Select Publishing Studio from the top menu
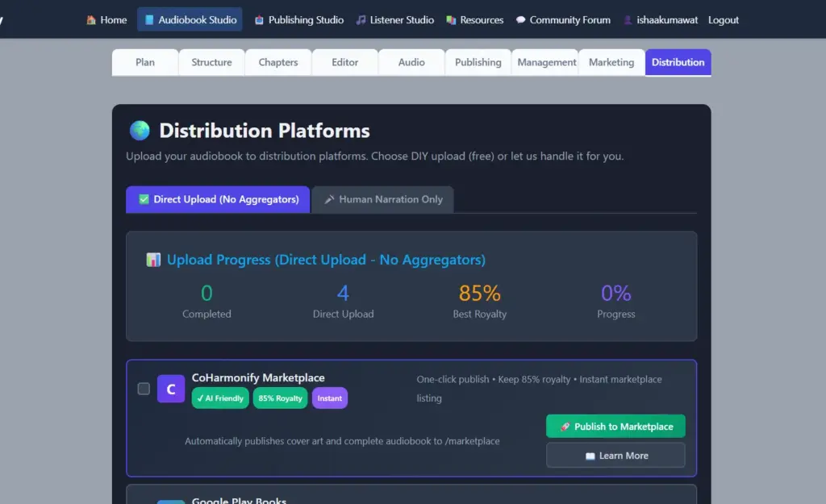 (x=298, y=19)
